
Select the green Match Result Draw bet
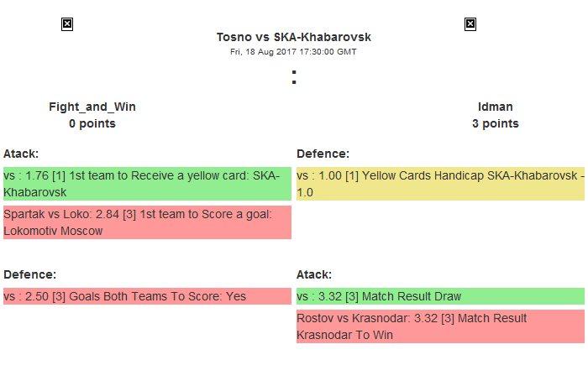pos(440,296)
